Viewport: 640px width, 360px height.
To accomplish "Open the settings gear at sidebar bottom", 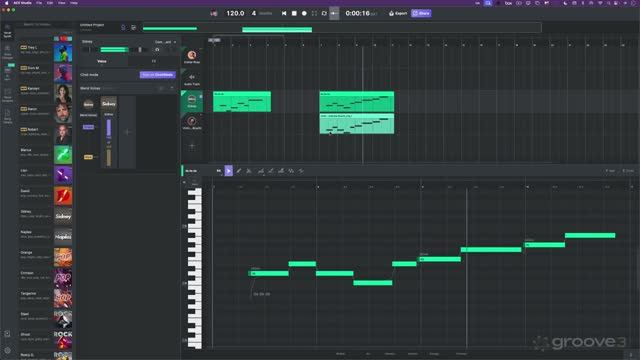I will pyautogui.click(x=7, y=350).
